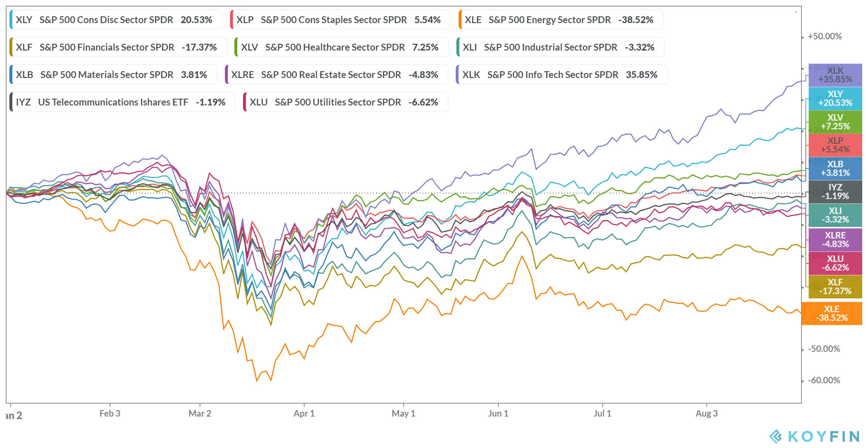
Task: Select the orange XLE -38.52% value tag
Action: [832, 314]
